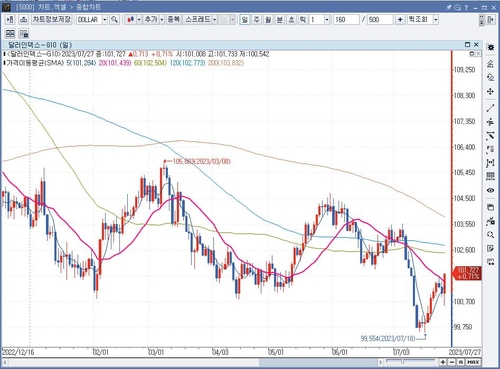Select the crossed-lines drawing tool in sidebar
This screenshot has height=369, width=500.
click(490, 136)
